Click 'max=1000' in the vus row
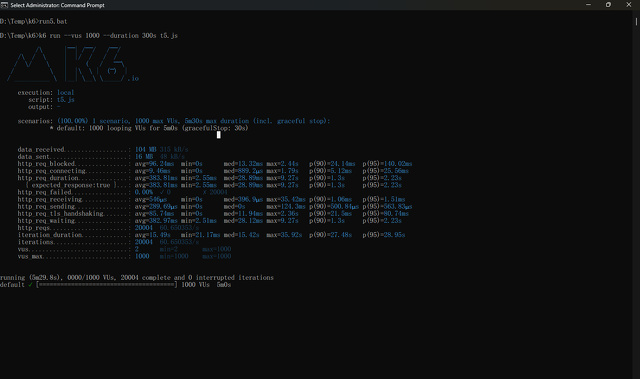640x379 pixels. 217,249
